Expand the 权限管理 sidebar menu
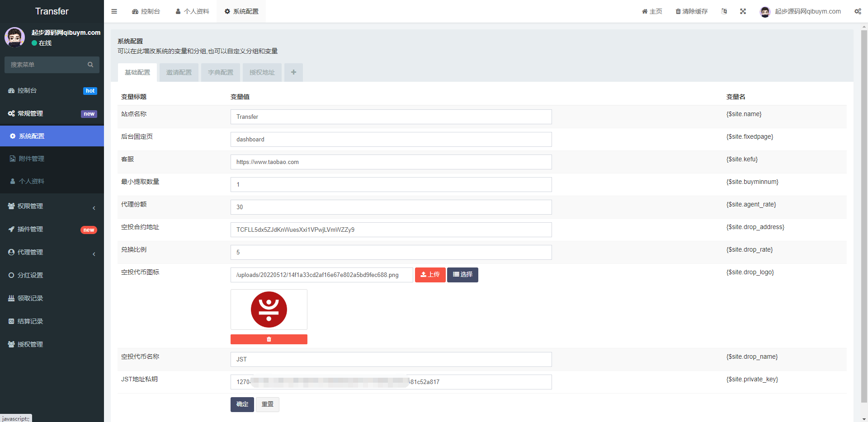Screen dimensions: 868x422 (52, 206)
